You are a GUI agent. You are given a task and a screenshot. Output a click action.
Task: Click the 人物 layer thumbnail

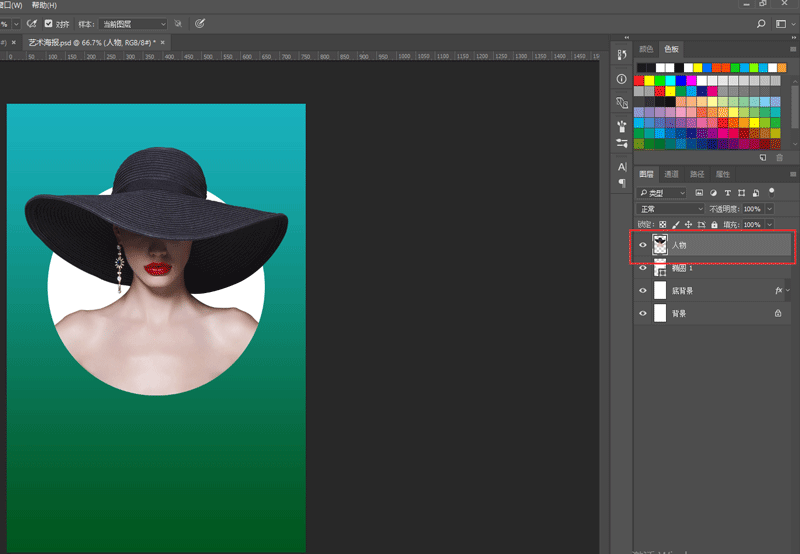point(660,245)
